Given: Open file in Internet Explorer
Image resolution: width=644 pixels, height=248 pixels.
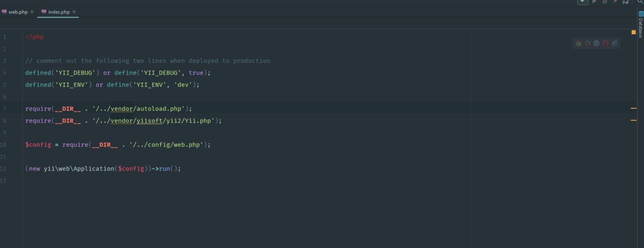Looking at the screenshot, I should 615,43.
